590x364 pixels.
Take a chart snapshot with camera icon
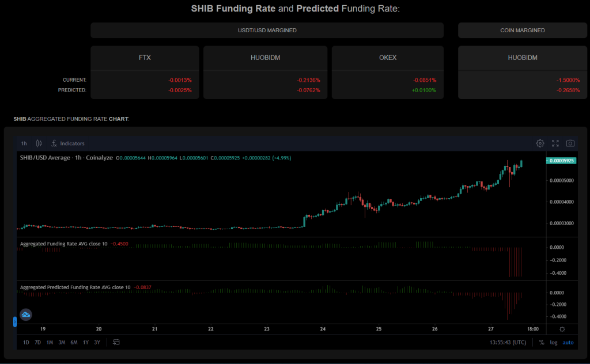click(570, 143)
